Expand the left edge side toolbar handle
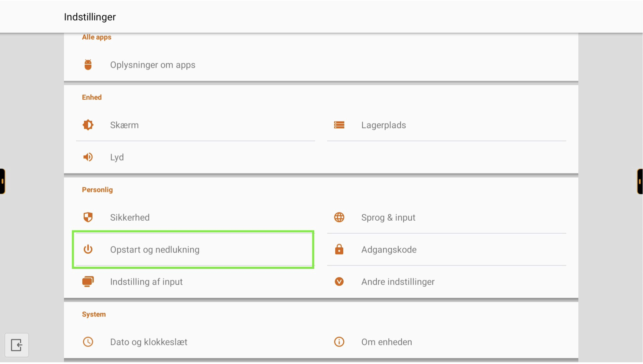Image resolution: width=643 pixels, height=364 pixels. click(2, 181)
